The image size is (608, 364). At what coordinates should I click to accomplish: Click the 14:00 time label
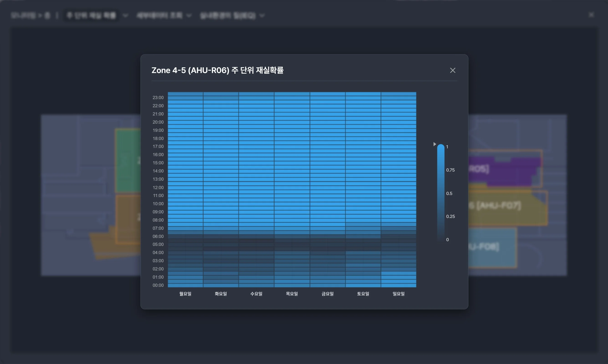(158, 171)
